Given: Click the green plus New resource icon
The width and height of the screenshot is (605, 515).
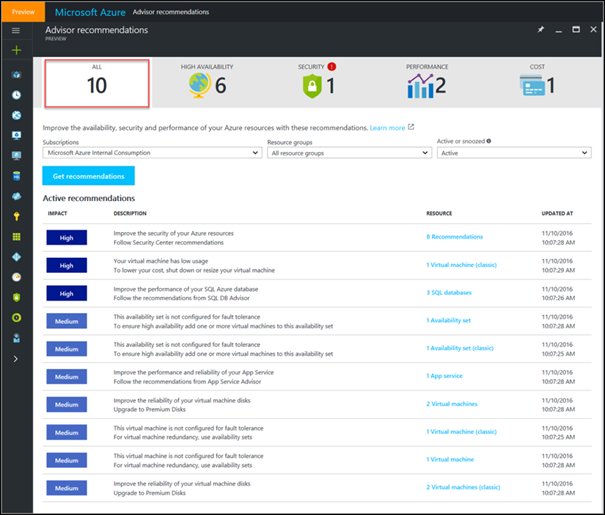Looking at the screenshot, I should [x=16, y=50].
